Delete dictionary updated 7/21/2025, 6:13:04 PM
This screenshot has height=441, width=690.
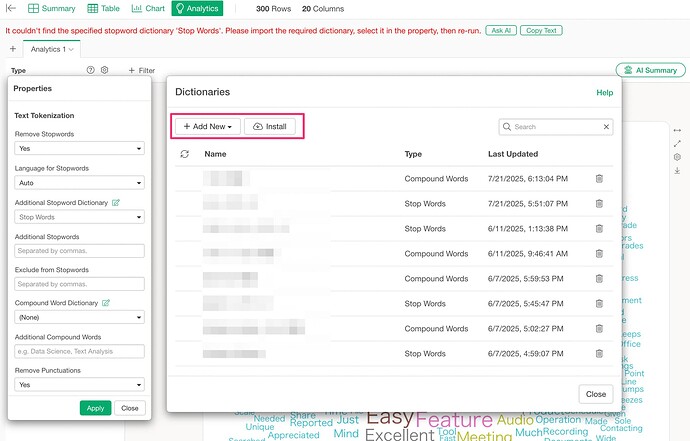(599, 179)
